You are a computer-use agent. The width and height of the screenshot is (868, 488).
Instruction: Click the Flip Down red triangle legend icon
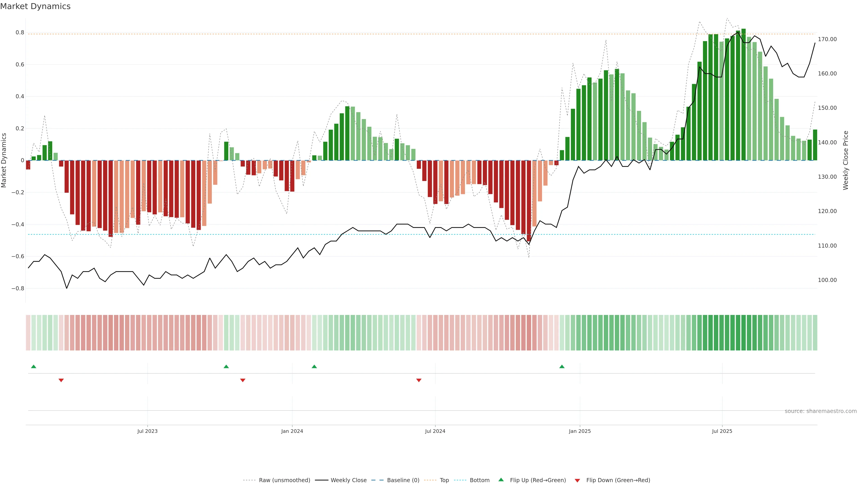click(577, 480)
